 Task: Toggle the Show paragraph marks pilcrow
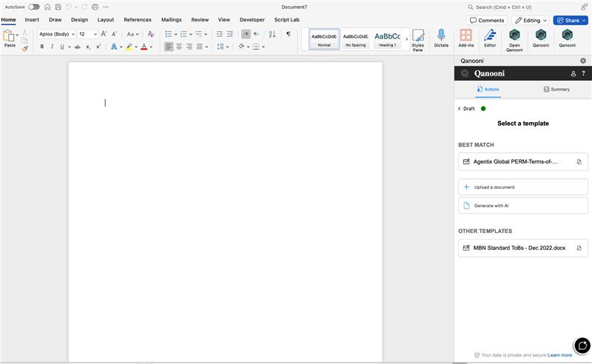pos(288,34)
